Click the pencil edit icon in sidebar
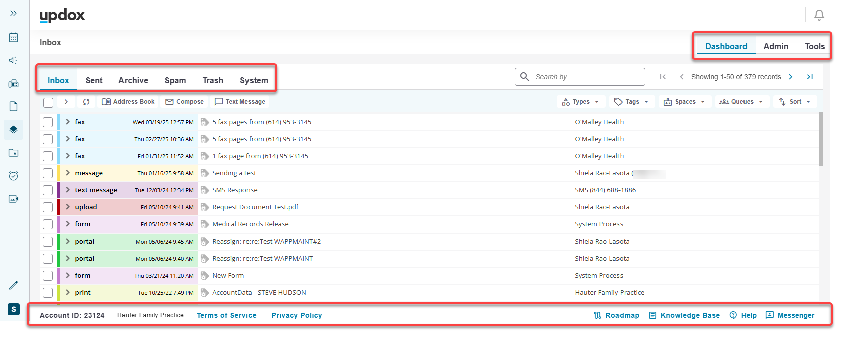The height and width of the screenshot is (348, 868). pyautogui.click(x=14, y=285)
